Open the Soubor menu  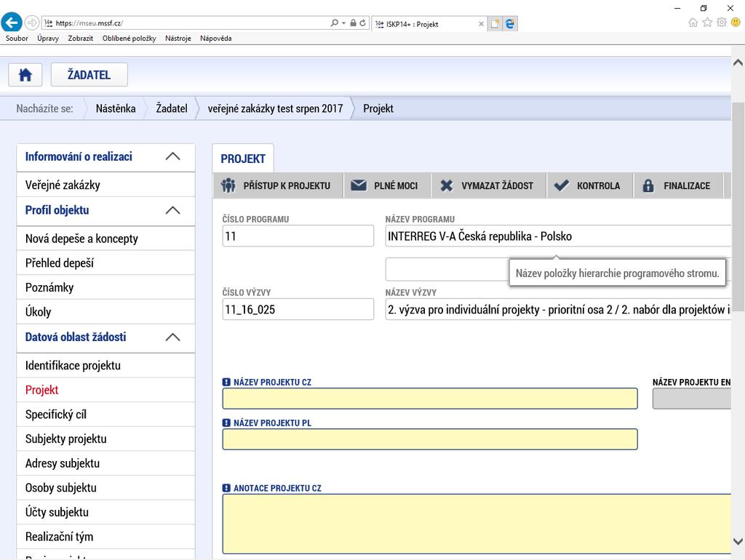(x=17, y=38)
